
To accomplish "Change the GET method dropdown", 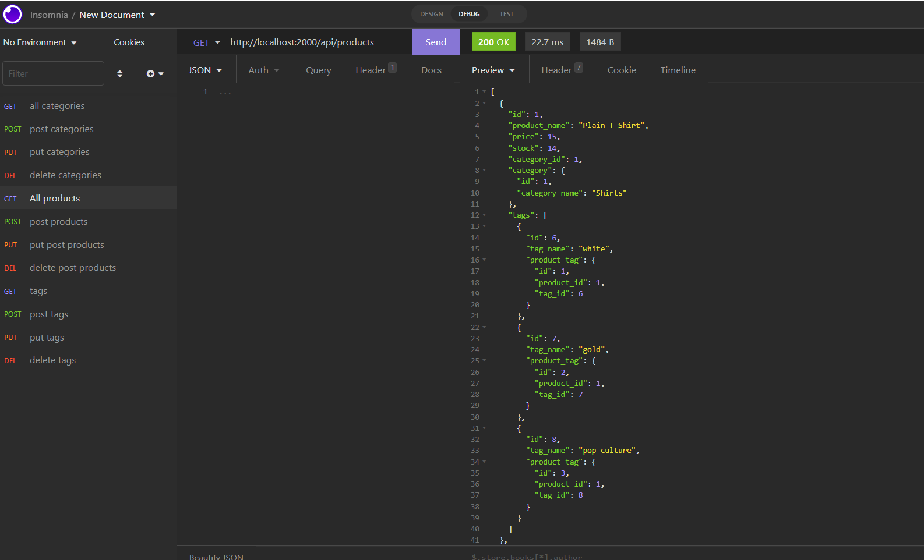I will 207,42.
